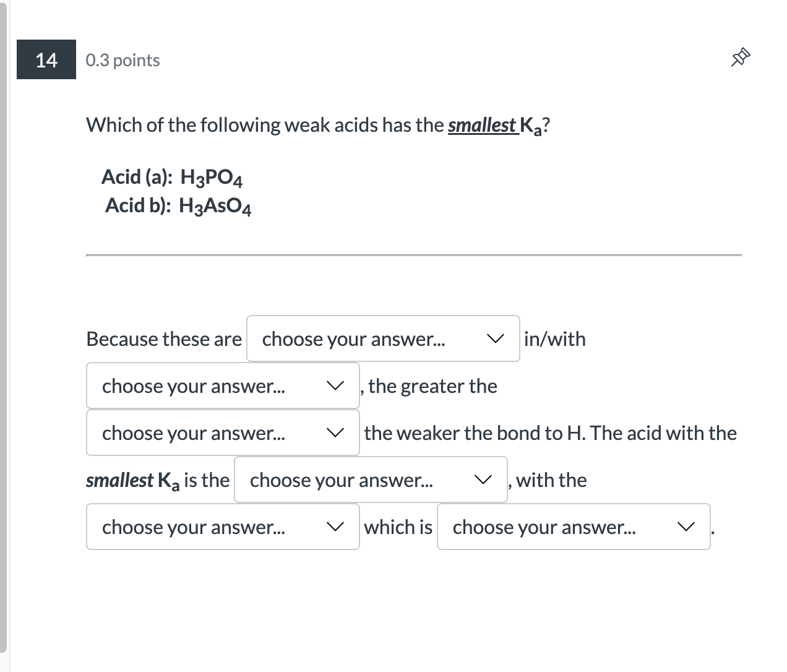Open the dropdown before ", the greater the"
Screen dimensions: 787x672
(223, 386)
